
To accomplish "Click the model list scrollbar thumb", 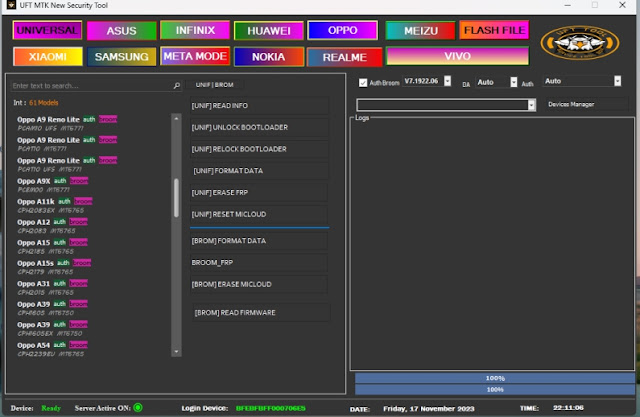I will pos(176,198).
